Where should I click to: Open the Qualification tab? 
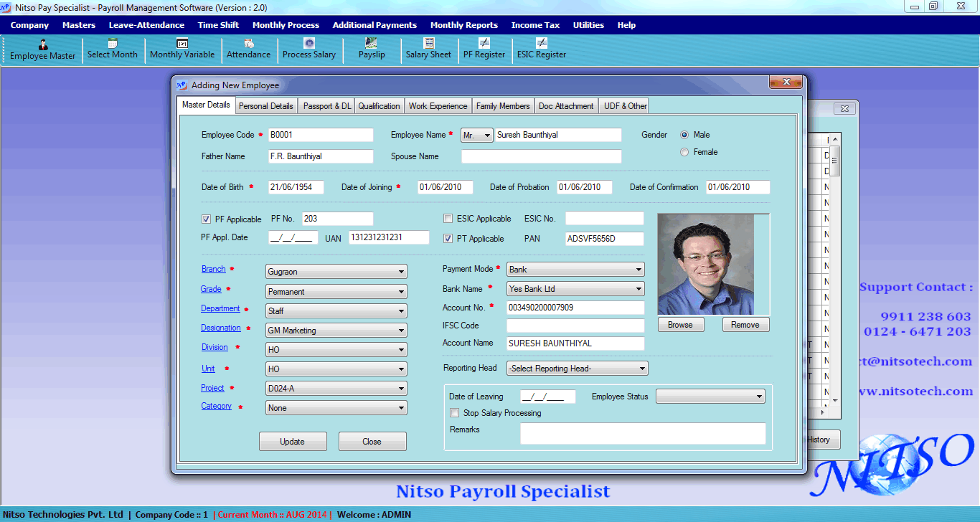click(379, 106)
